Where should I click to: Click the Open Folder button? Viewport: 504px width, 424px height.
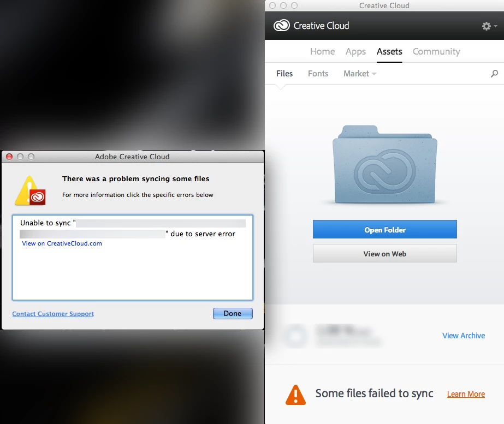tap(385, 229)
